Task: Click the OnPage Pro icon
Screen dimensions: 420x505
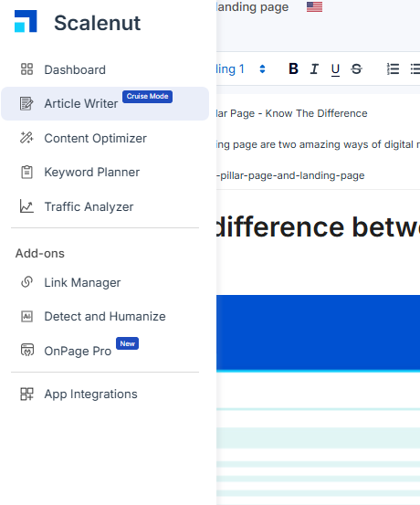Action: point(27,350)
